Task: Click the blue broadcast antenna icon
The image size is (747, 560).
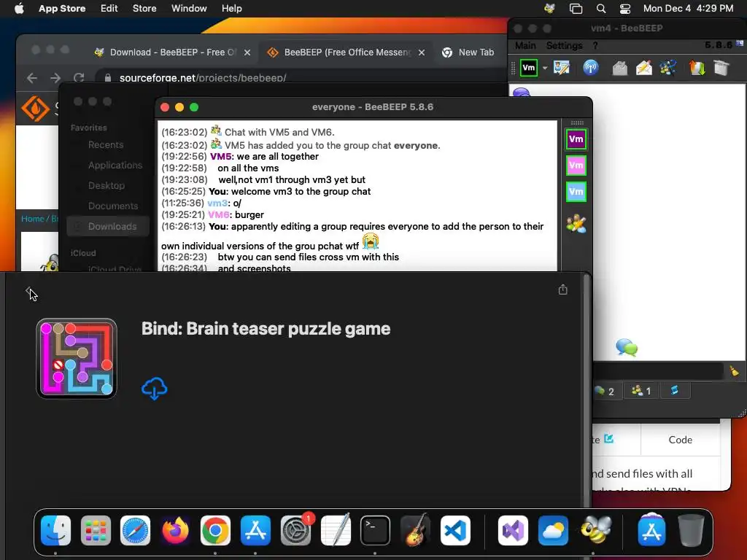Action: pos(591,68)
